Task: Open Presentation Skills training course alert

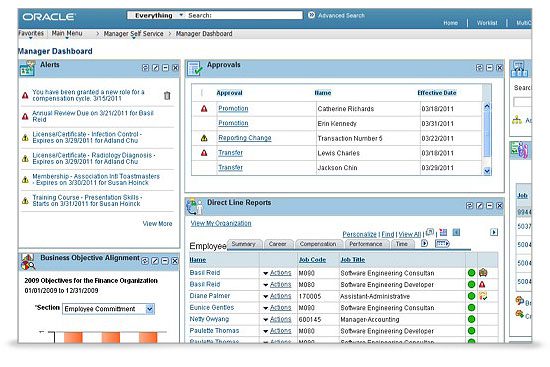Action: tap(87, 200)
